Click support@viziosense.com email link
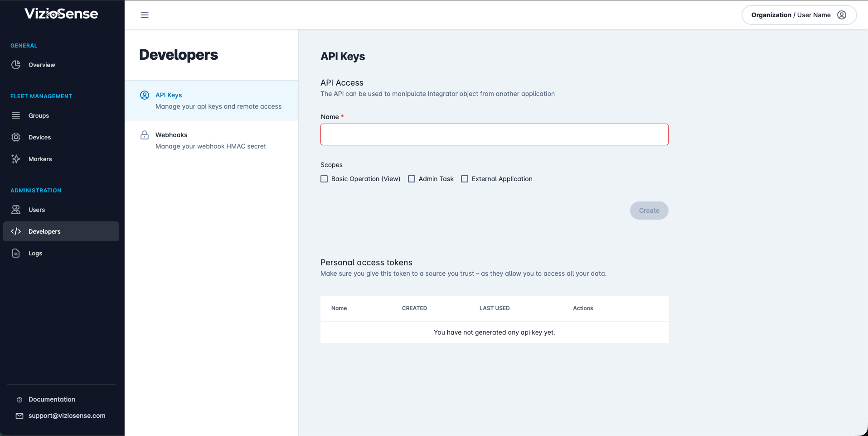The height and width of the screenshot is (436, 868). pyautogui.click(x=67, y=416)
